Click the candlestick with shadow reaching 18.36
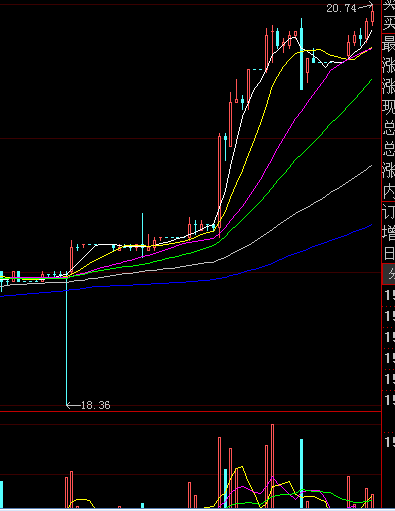 (x=67, y=340)
